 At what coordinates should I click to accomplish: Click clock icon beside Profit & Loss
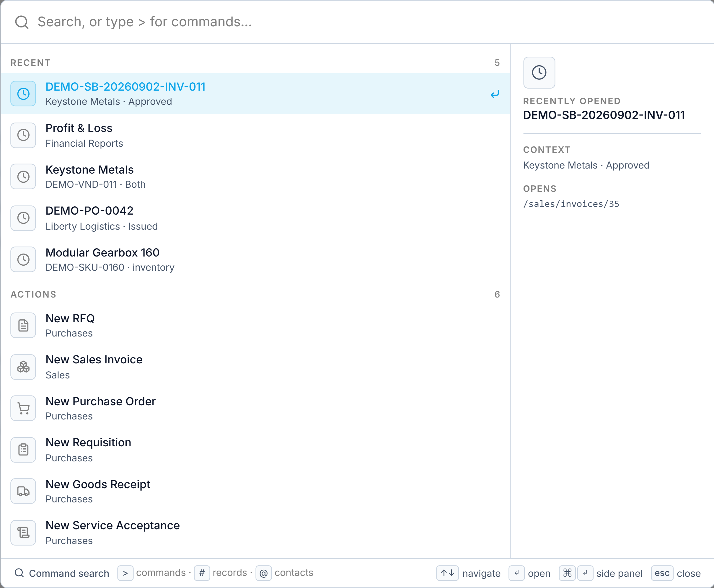(x=23, y=135)
